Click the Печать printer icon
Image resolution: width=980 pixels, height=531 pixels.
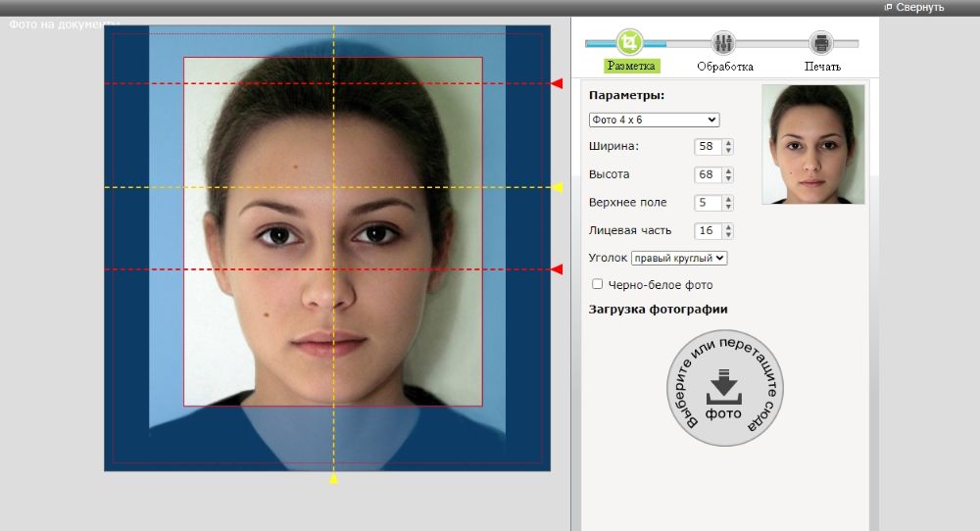coord(821,43)
